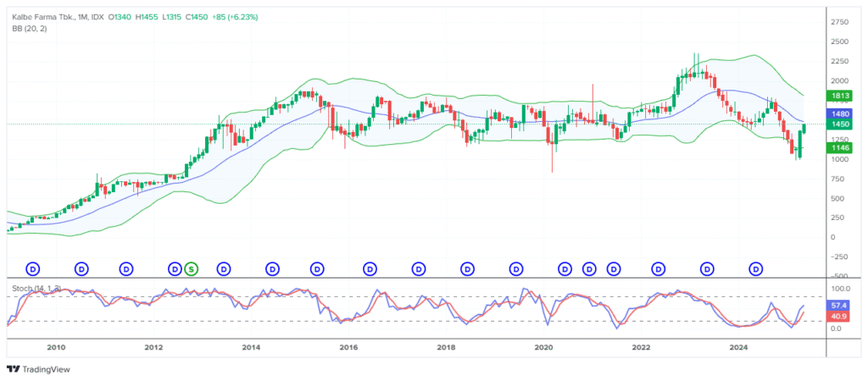
Task: Click the 100.0 tick on the stochastic axis
Action: coord(840,289)
